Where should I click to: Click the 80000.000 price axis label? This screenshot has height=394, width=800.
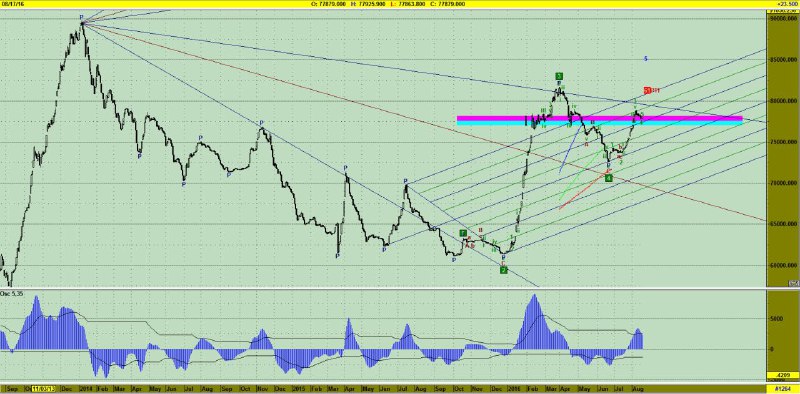coord(785,101)
